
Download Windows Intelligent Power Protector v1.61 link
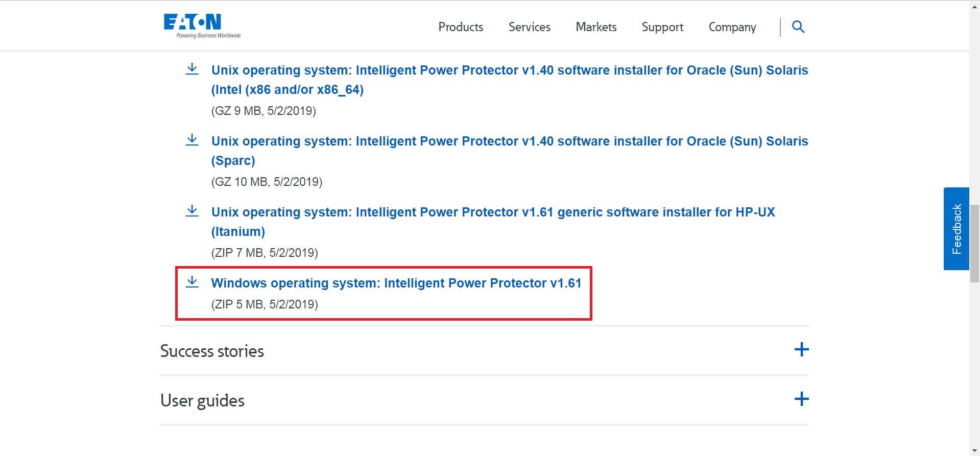[396, 283]
